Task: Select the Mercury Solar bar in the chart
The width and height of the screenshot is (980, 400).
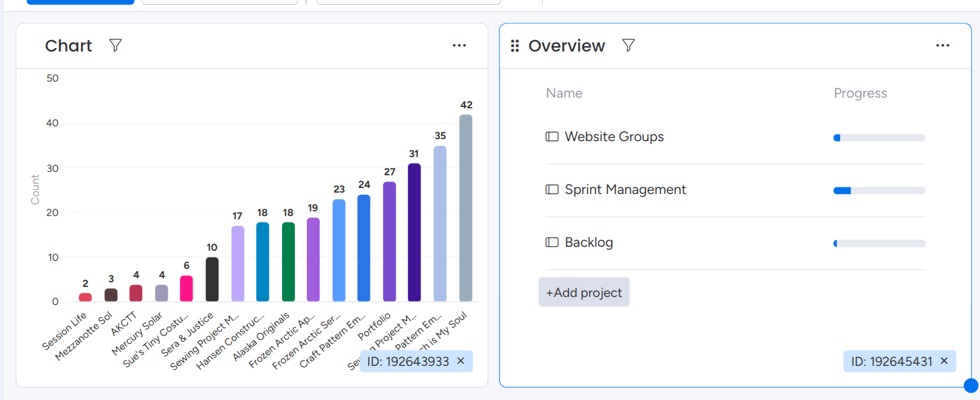Action: pyautogui.click(x=162, y=293)
